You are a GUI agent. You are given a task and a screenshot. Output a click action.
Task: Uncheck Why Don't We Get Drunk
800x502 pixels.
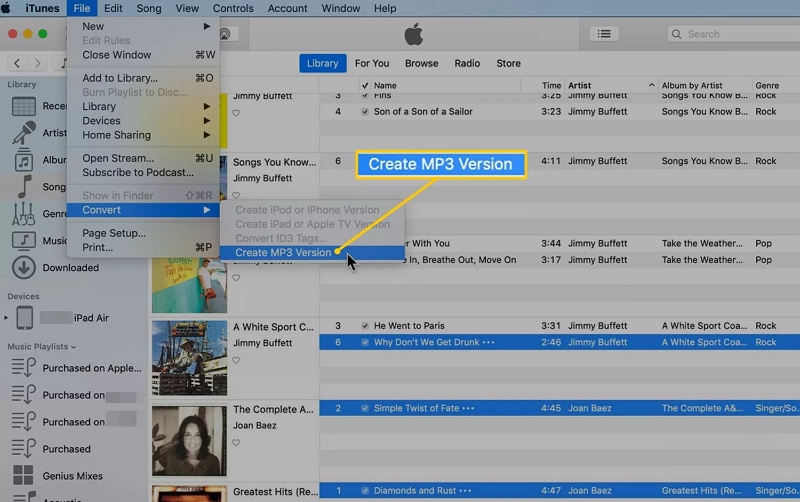pos(365,342)
